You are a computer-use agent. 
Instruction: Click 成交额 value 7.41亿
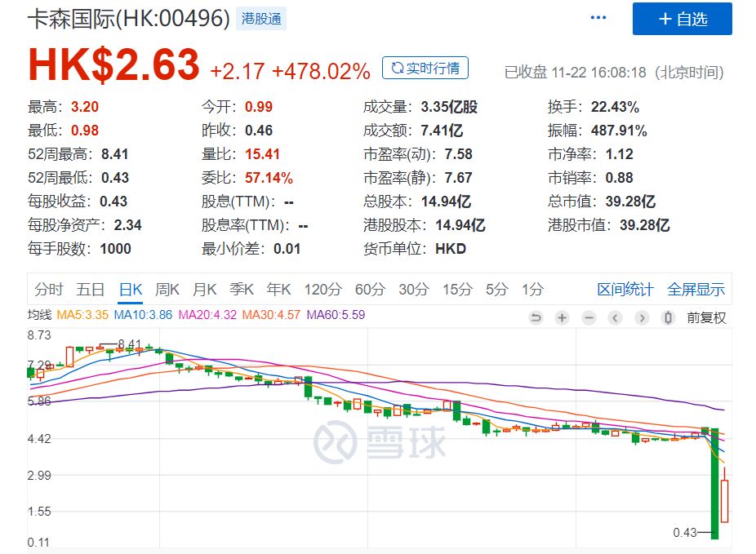442,131
